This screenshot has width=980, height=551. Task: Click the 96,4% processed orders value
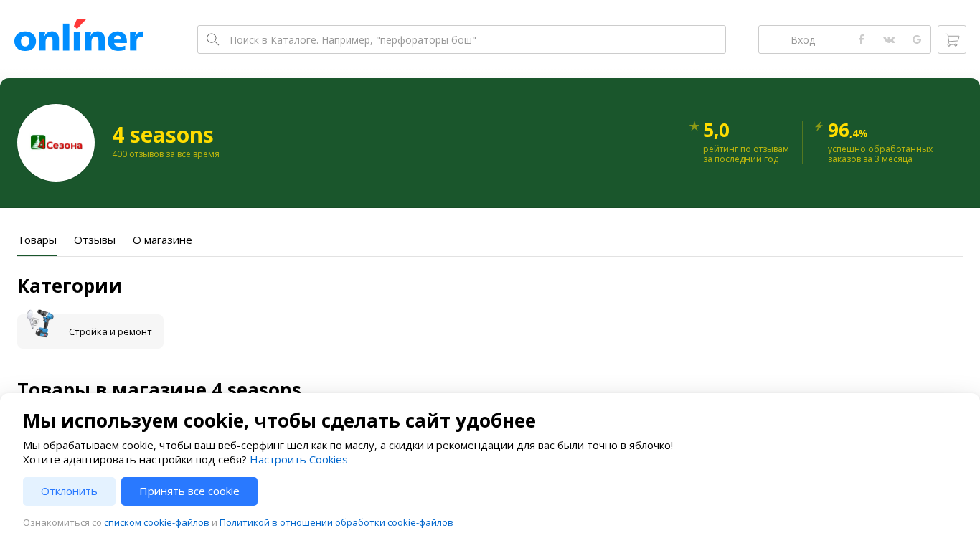click(847, 131)
